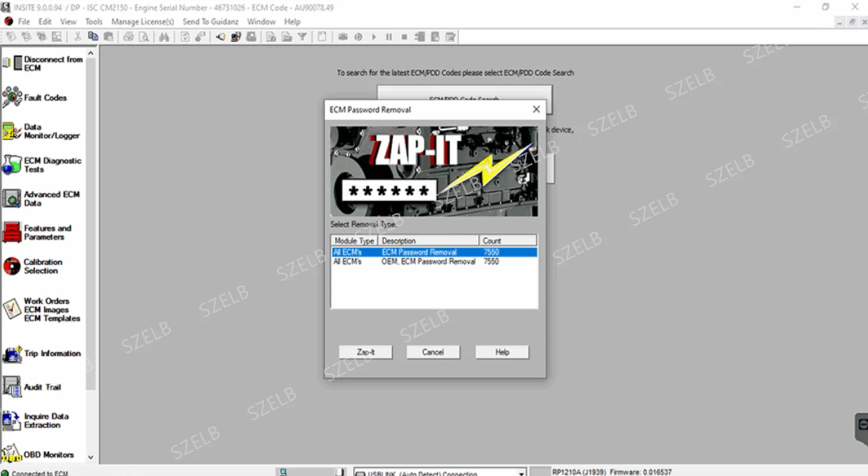Open the Tools menu
Image resolution: width=868 pixels, height=476 pixels.
94,21
